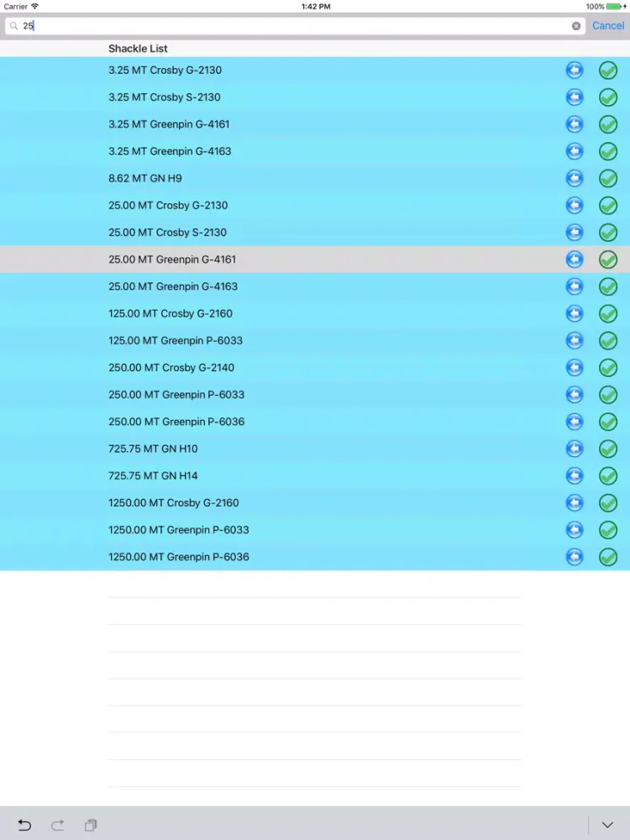
Task: Toggle green checkmark for 725.75 MT GN H14
Action: coord(608,475)
